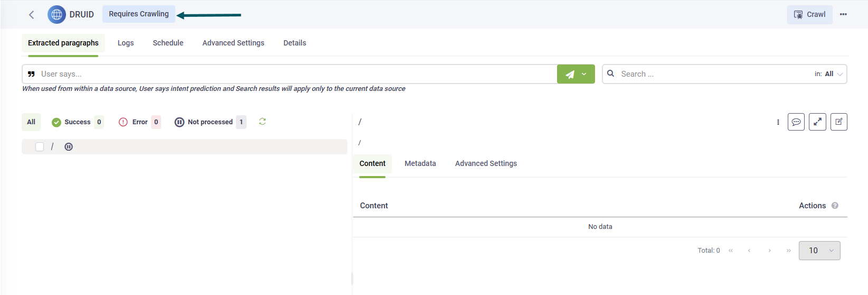This screenshot has height=295, width=868.
Task: Show All paragraphs filter
Action: click(x=31, y=122)
